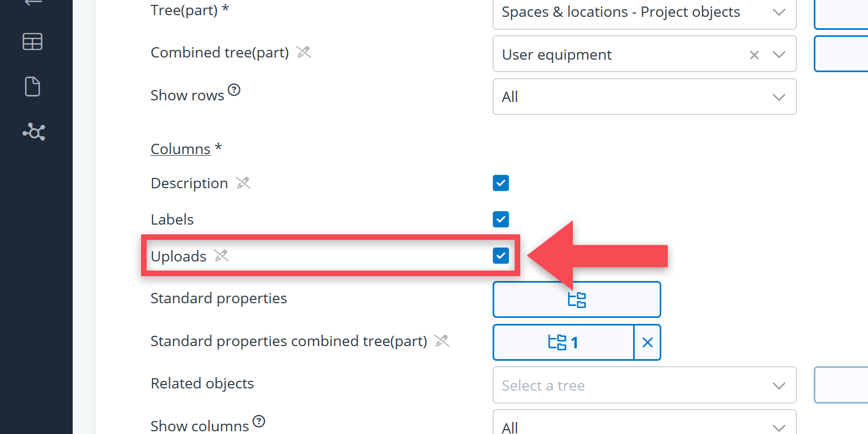Click the pin icon next to Uploads
The height and width of the screenshot is (434, 868).
[x=221, y=256]
